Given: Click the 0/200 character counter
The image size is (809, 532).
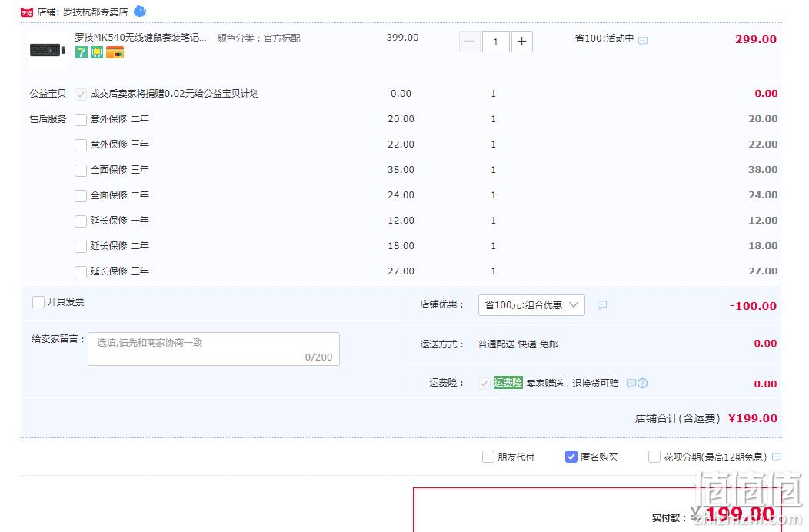Looking at the screenshot, I should (318, 357).
